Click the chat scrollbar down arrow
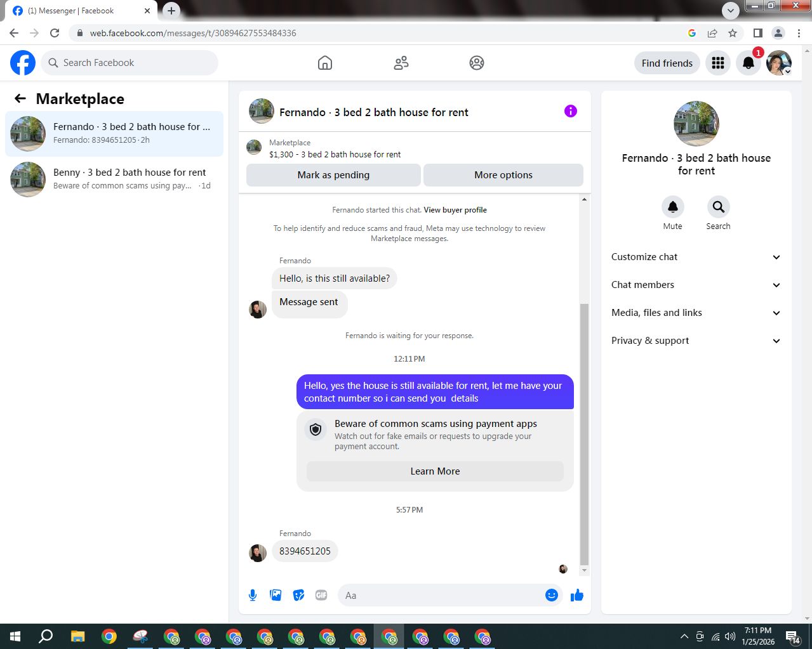 (x=585, y=571)
